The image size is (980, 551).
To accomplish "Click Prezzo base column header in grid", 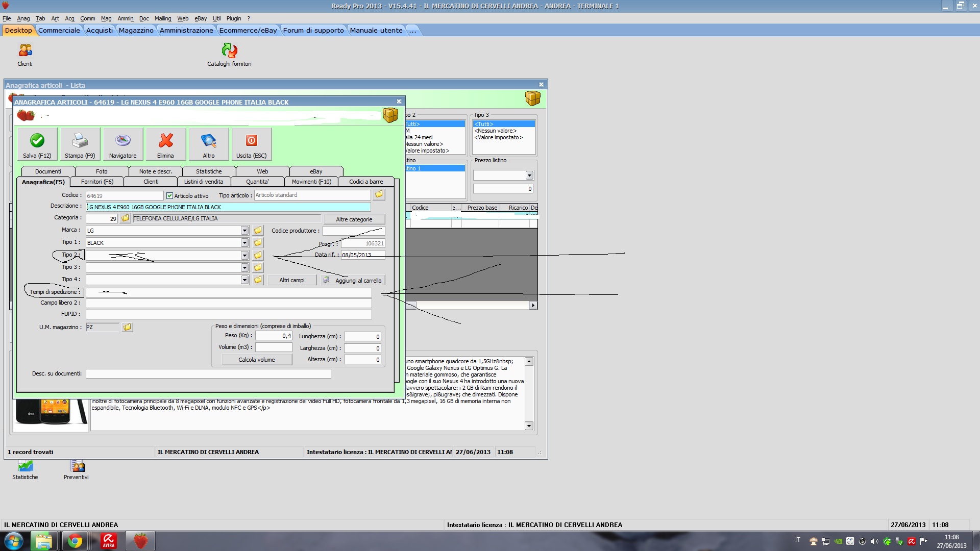I will 482,208.
